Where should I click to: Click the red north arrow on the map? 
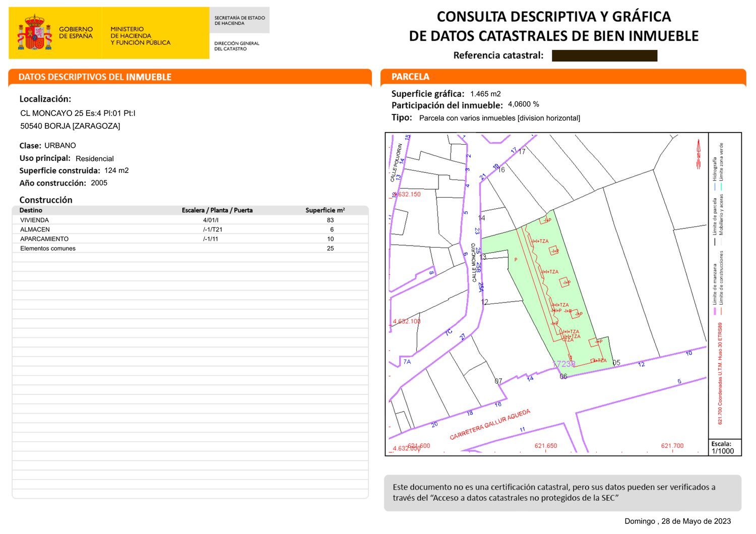pyautogui.click(x=699, y=154)
